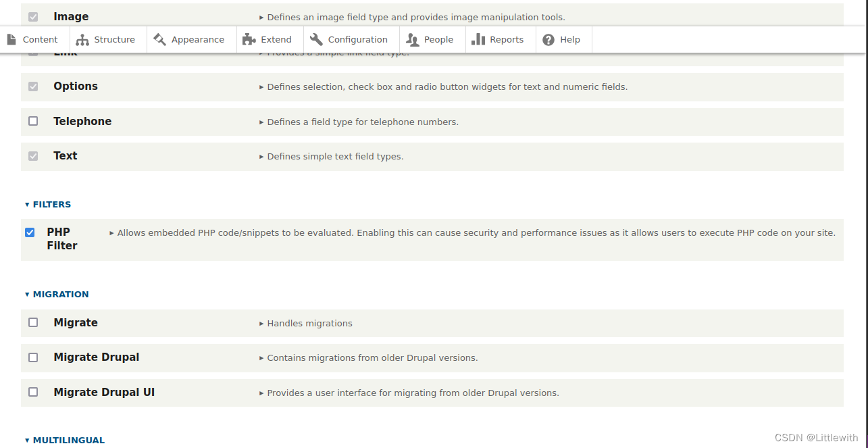Select the Options module name label

[76, 86]
